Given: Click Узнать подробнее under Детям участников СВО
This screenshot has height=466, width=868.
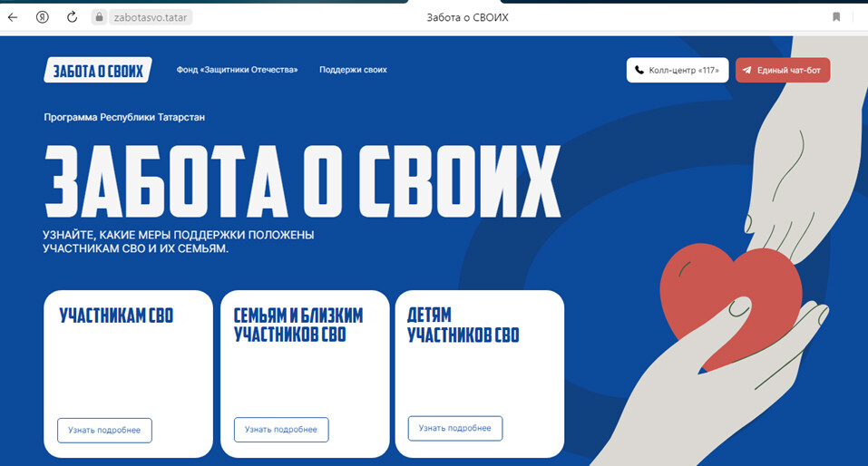Looking at the screenshot, I should click(x=455, y=428).
